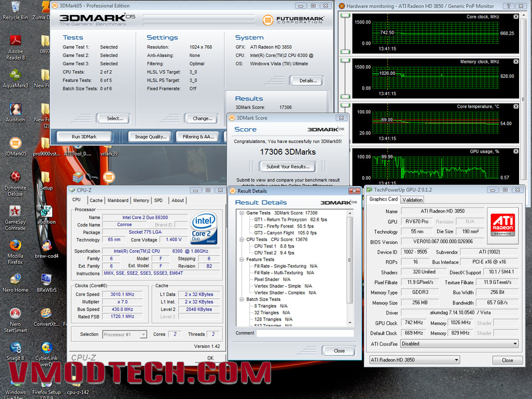Collapse the Feature Tests tree node
The image size is (532, 399).
coord(242,259)
